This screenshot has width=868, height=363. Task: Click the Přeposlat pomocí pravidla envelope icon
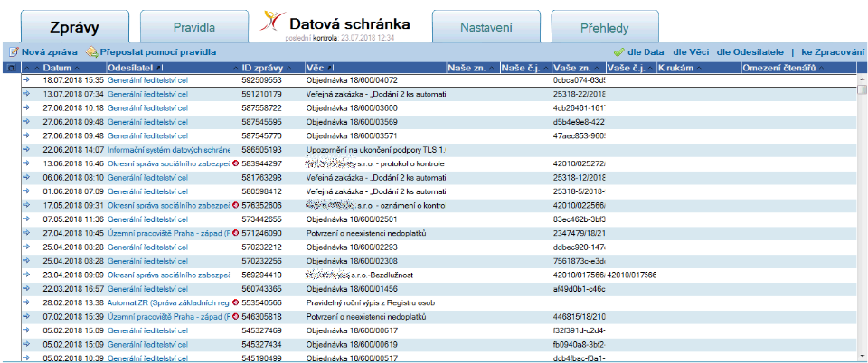pos(91,53)
